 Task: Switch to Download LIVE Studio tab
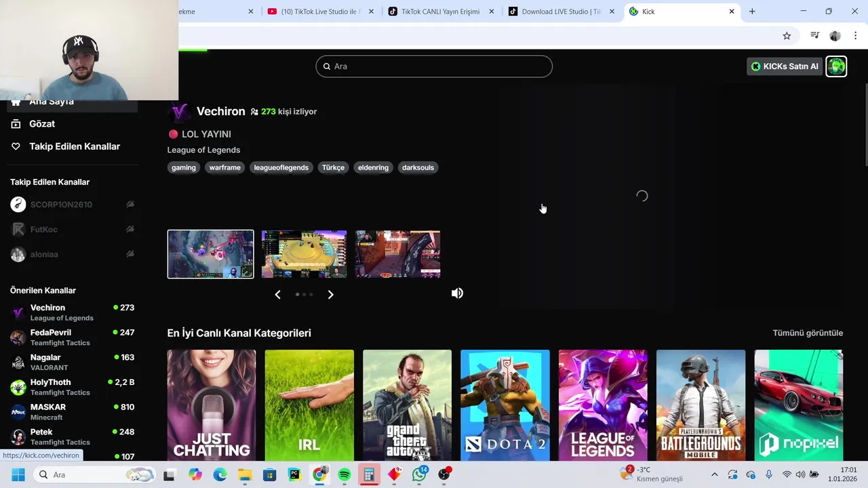pyautogui.click(x=560, y=12)
